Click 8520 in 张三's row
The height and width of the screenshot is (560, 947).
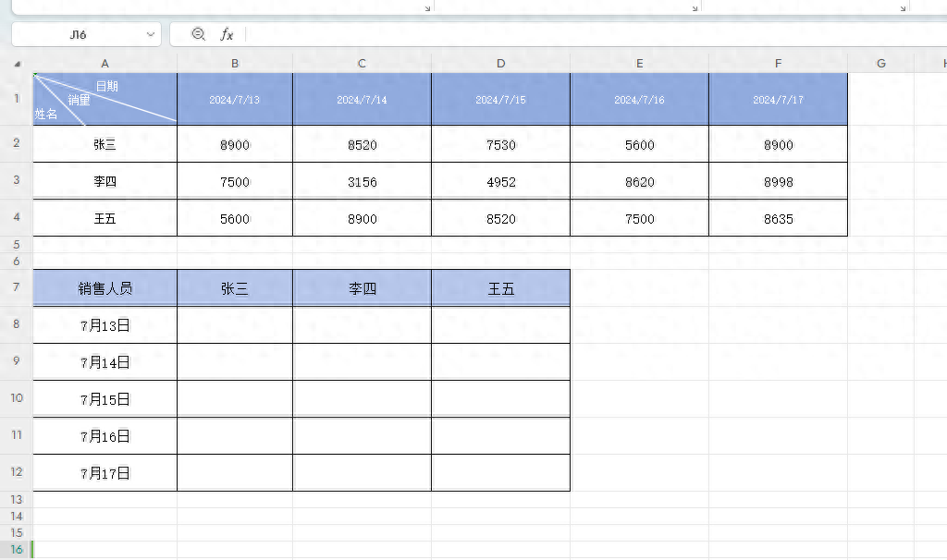362,144
